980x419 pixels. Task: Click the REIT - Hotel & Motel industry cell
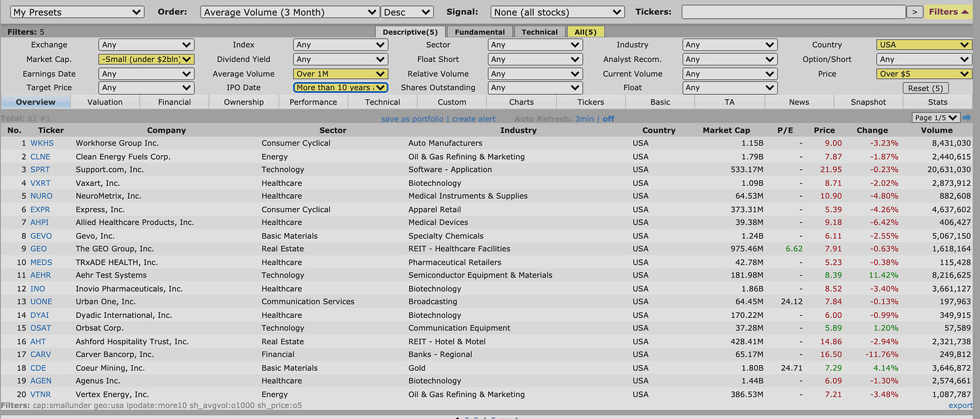[x=447, y=342]
